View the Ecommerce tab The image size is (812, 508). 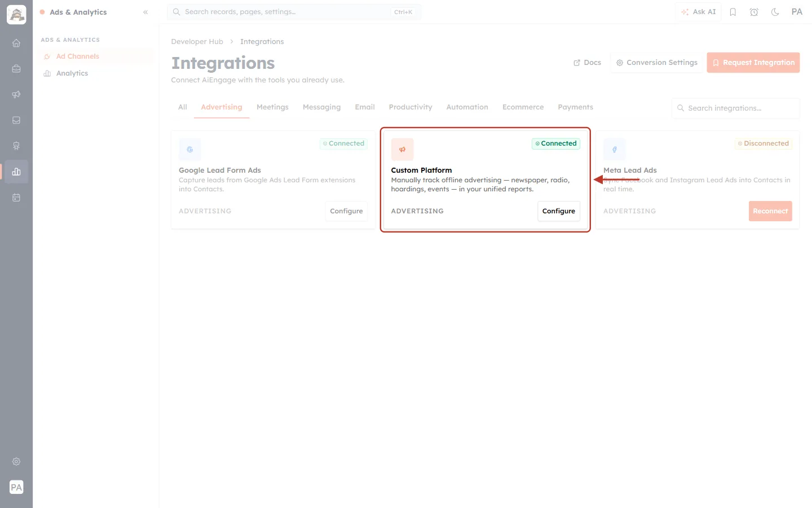coord(523,107)
